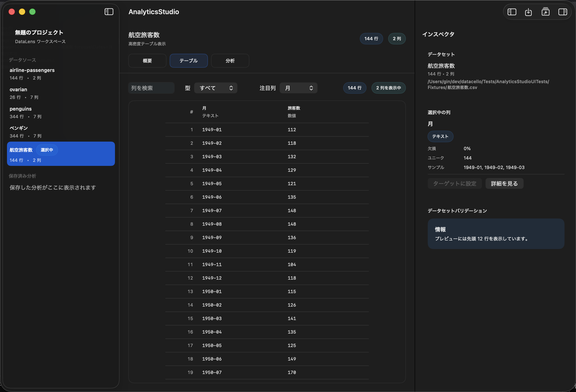
Task: Click the CSV file path in the inspector
Action: tap(488, 85)
